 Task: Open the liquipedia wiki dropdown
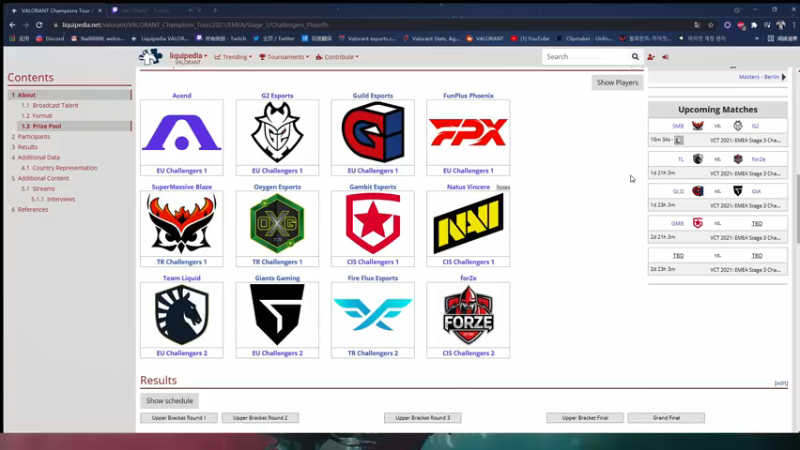[x=188, y=56]
